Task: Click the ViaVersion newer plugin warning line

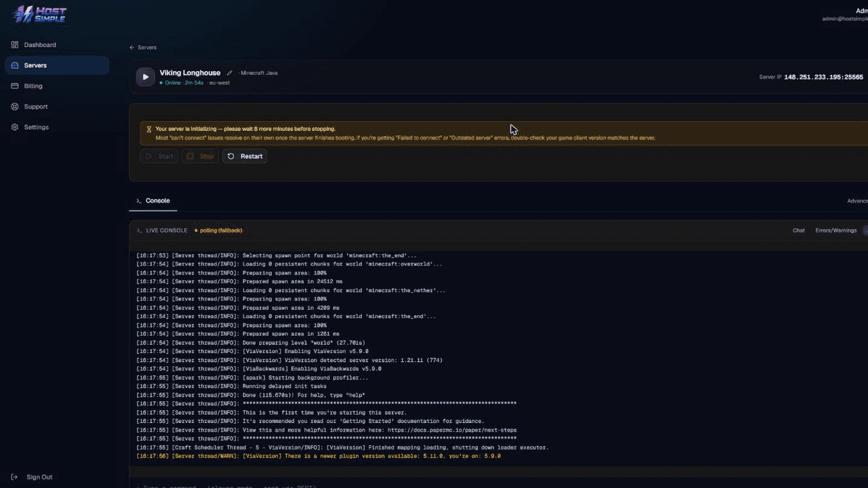Action: [319, 456]
